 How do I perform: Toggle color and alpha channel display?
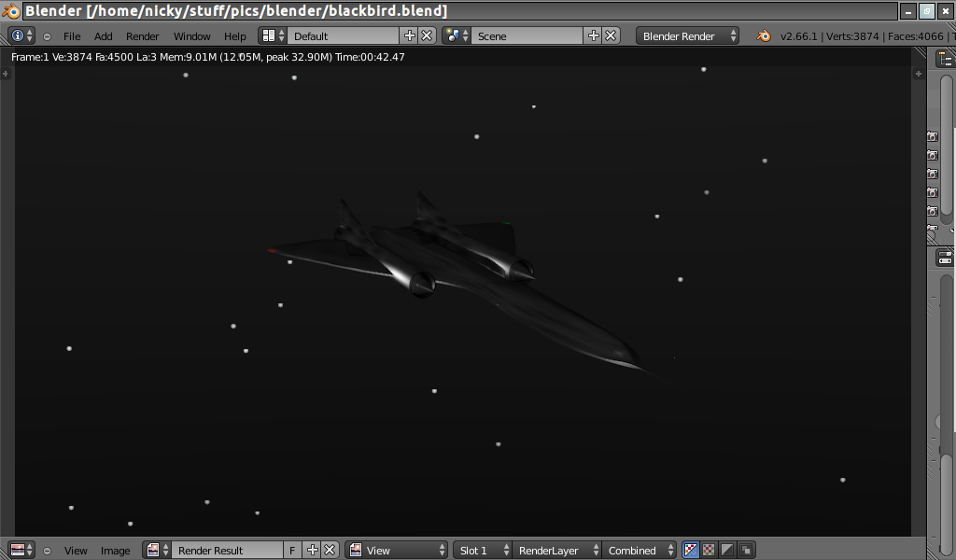point(691,551)
